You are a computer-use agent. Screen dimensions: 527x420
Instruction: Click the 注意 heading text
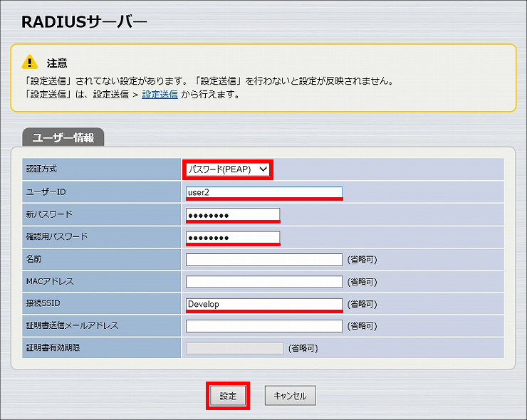pyautogui.click(x=57, y=63)
